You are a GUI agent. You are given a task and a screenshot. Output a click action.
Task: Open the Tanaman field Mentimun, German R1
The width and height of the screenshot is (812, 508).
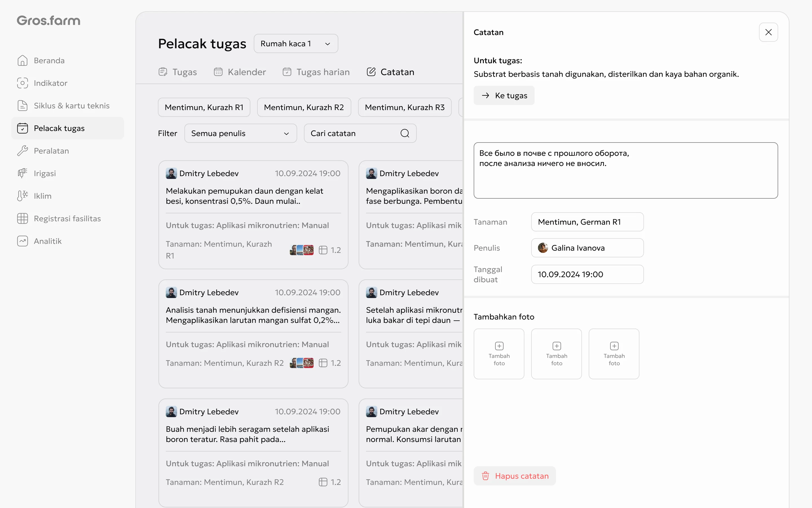(x=587, y=222)
